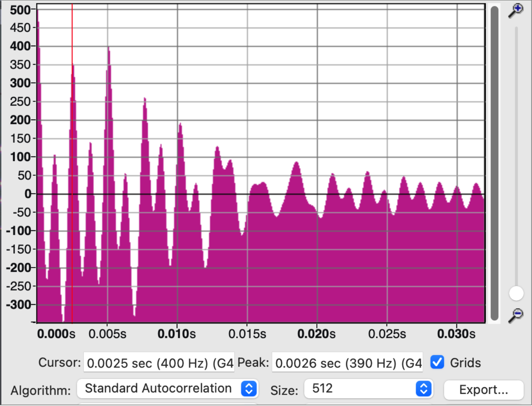Image resolution: width=532 pixels, height=406 pixels.
Task: Click the 0.000s time axis label
Action: [56, 334]
